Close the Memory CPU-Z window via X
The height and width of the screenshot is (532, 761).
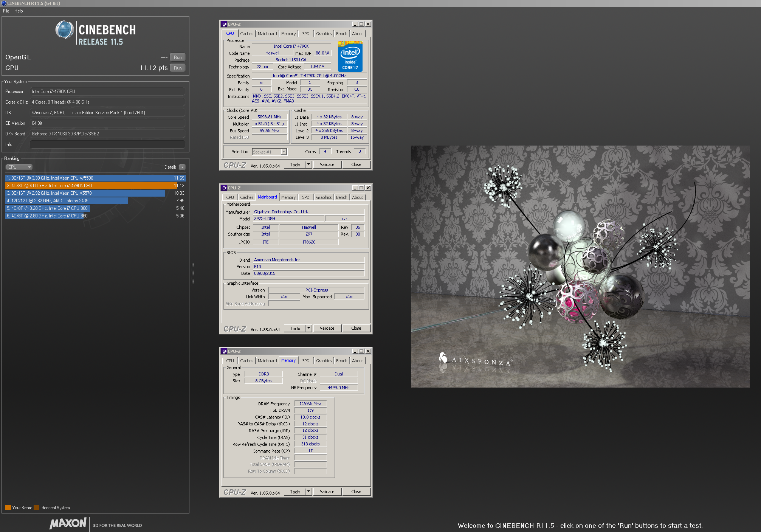(368, 351)
